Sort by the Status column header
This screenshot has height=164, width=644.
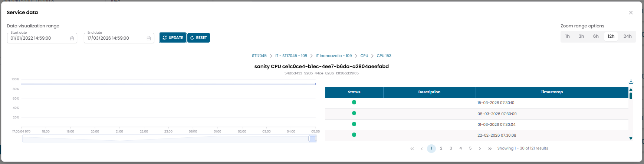(x=354, y=92)
